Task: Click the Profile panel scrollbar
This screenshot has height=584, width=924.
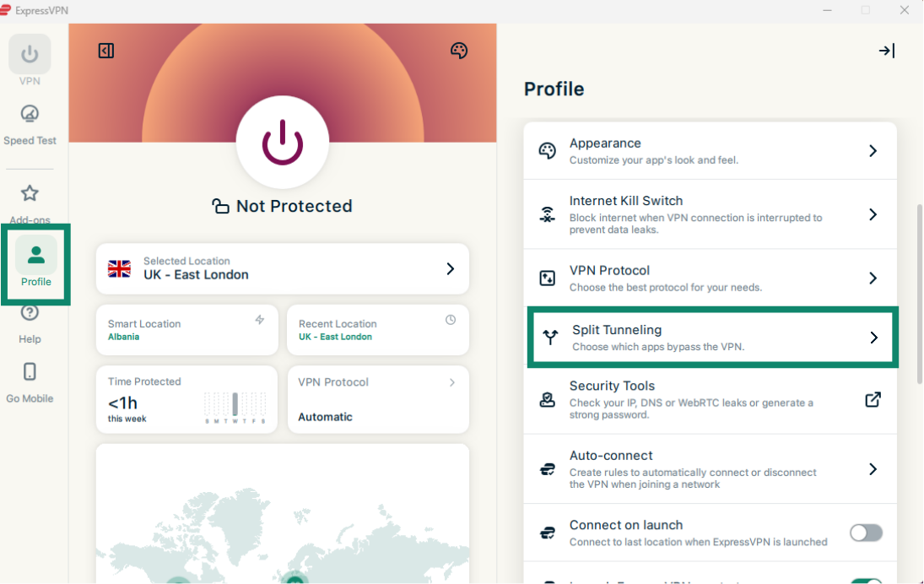Action: click(919, 294)
